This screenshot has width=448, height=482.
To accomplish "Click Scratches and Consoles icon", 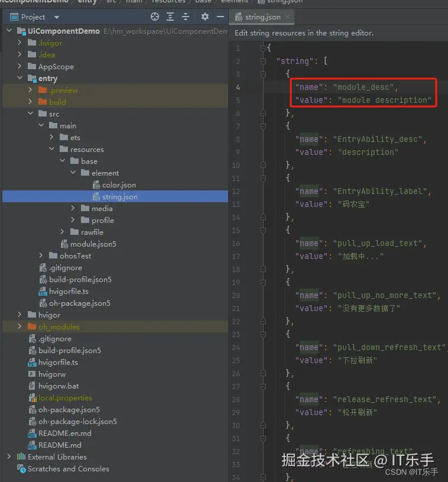I will tap(21, 469).
